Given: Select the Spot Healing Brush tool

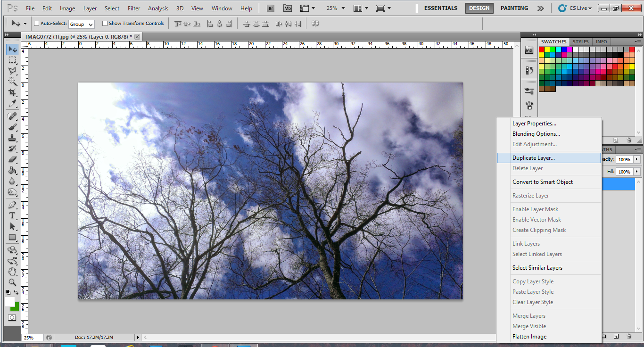Looking at the screenshot, I should pyautogui.click(x=12, y=116).
